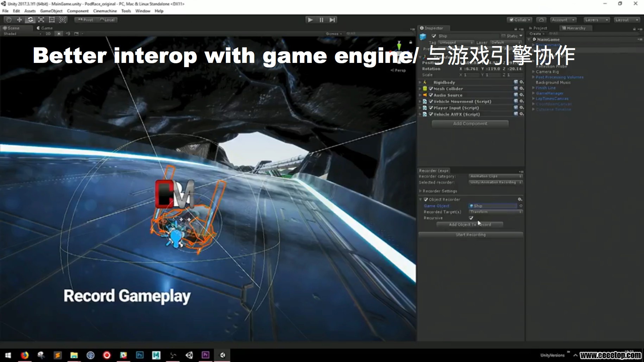The height and width of the screenshot is (362, 644).
Task: Open the Component menu
Action: [x=78, y=11]
